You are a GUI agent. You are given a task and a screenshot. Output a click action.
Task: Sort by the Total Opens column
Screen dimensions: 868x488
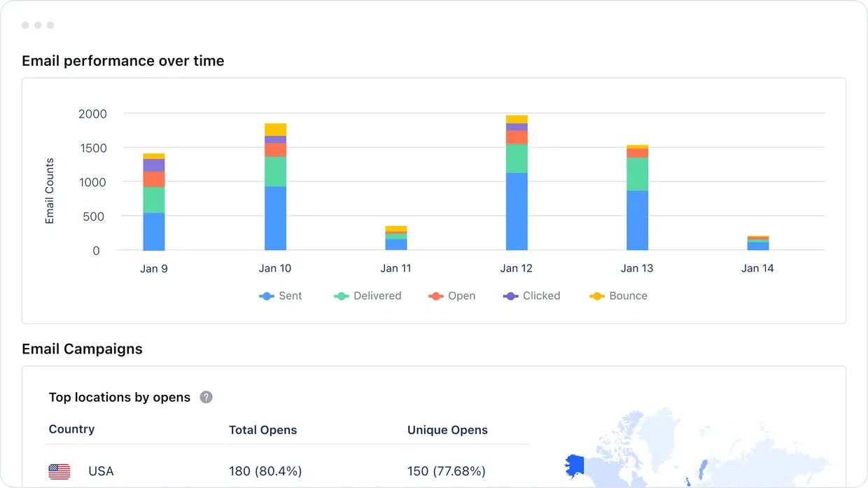coord(262,429)
